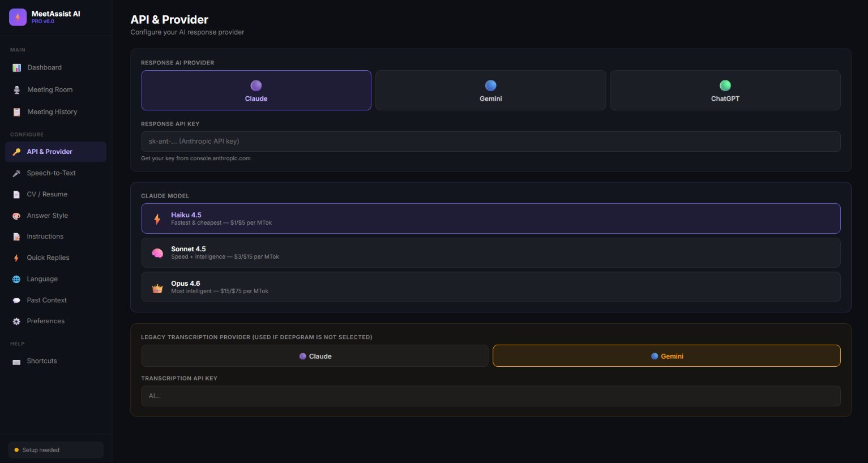
Task: Click the purple Claude provider orb
Action: pyautogui.click(x=256, y=85)
